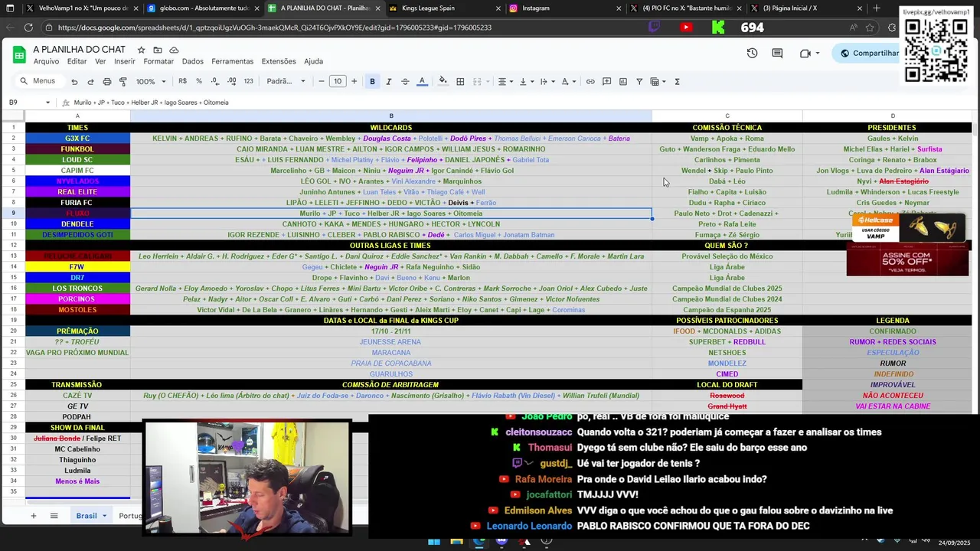Open the Ferramentas menu
The image size is (980, 551).
click(232, 61)
